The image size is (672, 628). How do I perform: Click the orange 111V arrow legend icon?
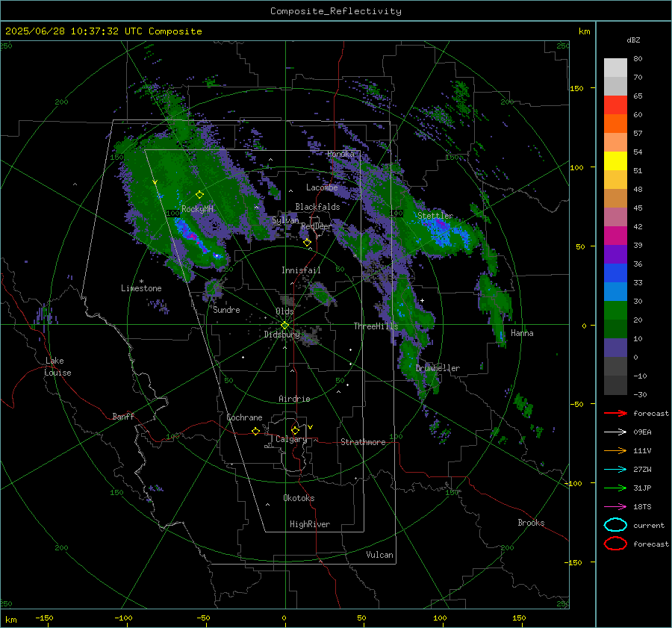[x=615, y=450]
